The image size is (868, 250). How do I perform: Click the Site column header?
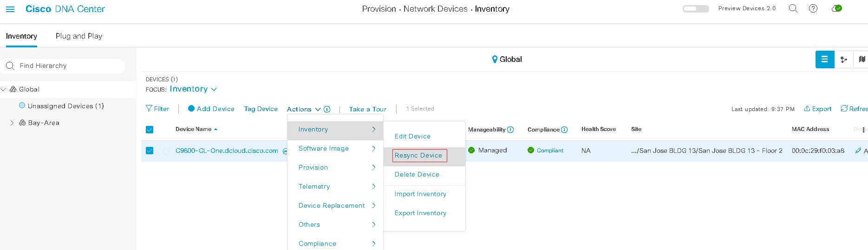click(636, 129)
